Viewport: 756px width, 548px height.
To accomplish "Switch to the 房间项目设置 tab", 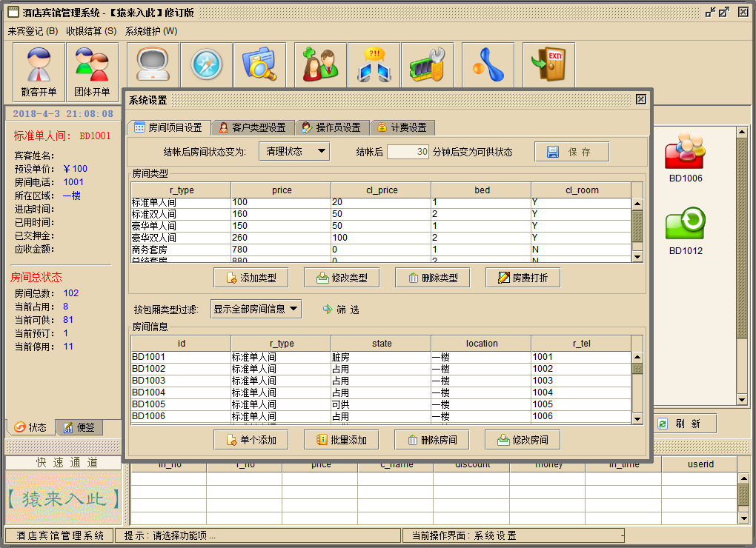I will click(x=169, y=127).
